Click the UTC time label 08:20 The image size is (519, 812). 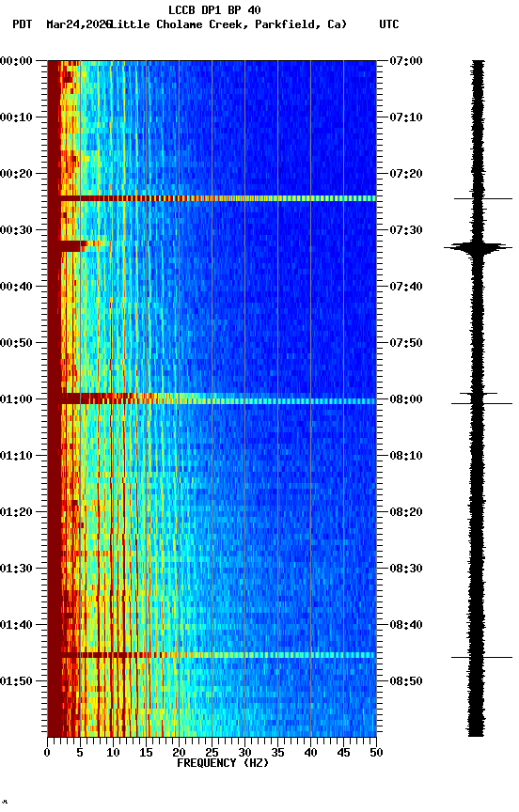[x=406, y=512]
